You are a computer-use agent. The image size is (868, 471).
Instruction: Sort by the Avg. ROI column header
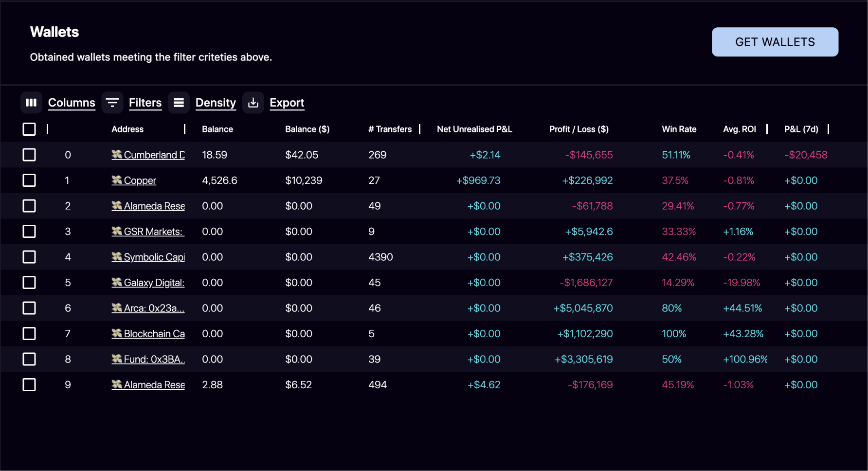point(740,129)
